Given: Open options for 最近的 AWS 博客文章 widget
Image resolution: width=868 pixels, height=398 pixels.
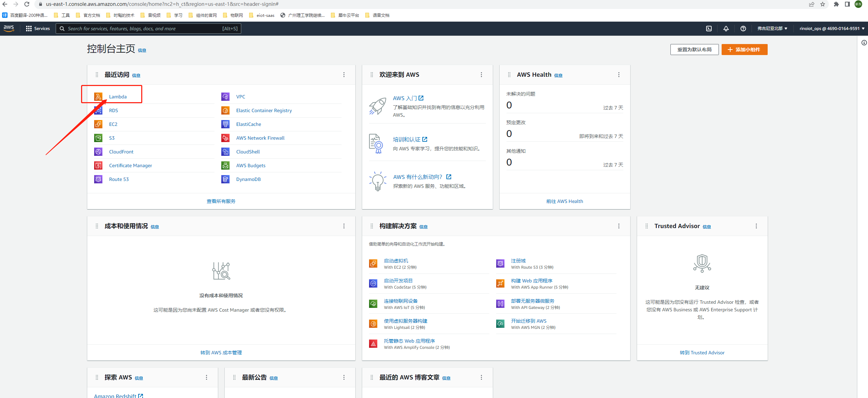Looking at the screenshot, I should point(481,377).
